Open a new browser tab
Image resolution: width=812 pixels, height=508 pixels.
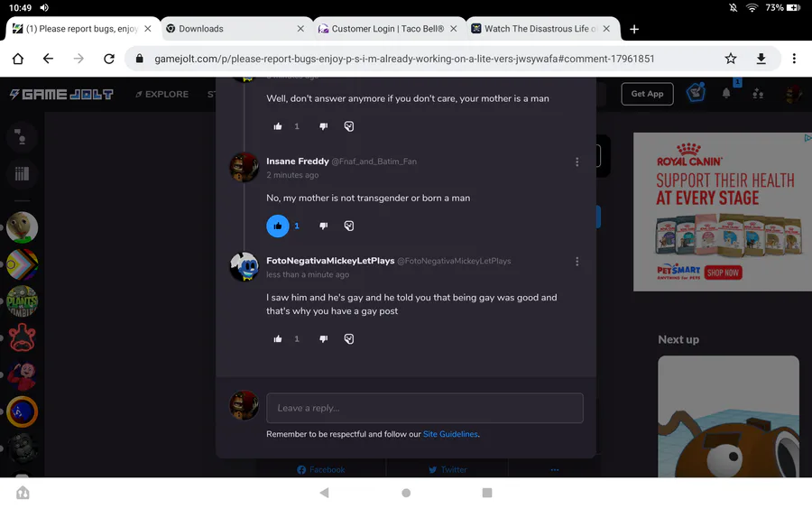634,29
